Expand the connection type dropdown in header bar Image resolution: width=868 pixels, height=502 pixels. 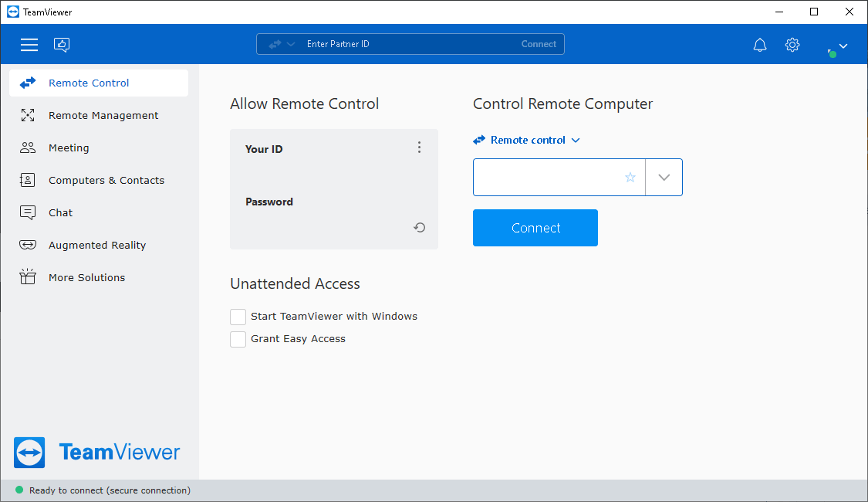[x=282, y=44]
